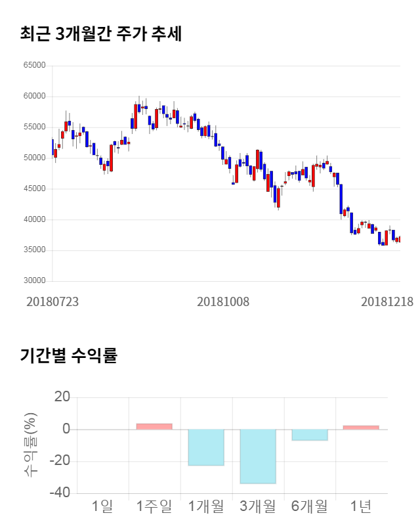420x532 pixels.
Task: Click the red 1주일 return bar
Action: [x=154, y=426]
